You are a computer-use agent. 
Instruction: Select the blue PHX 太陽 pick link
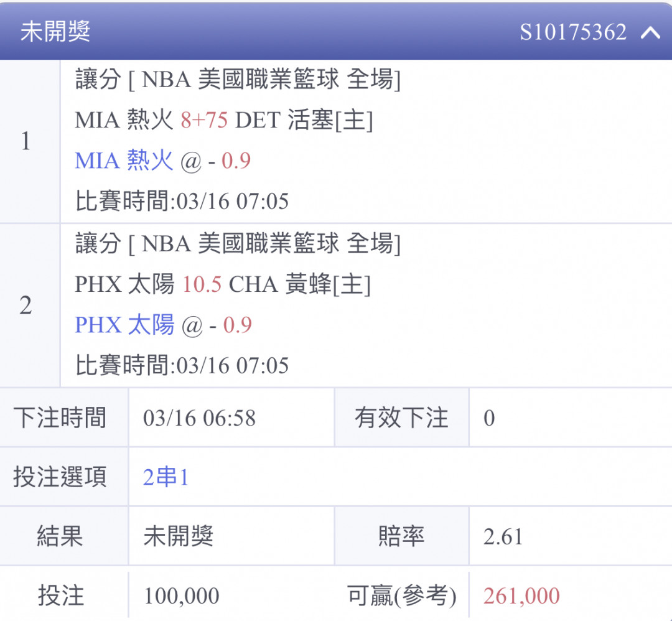pyautogui.click(x=124, y=325)
